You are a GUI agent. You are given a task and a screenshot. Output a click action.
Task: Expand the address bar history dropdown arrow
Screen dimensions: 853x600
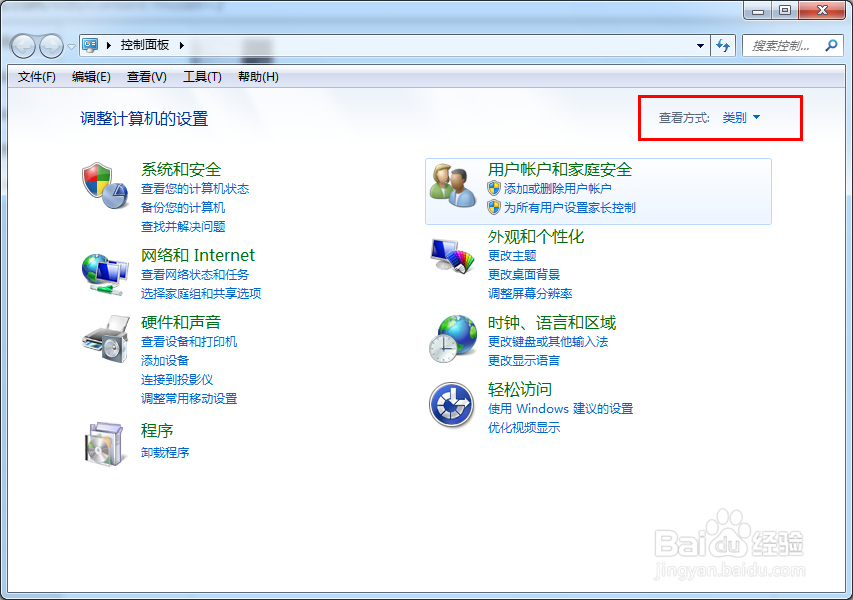(x=701, y=46)
